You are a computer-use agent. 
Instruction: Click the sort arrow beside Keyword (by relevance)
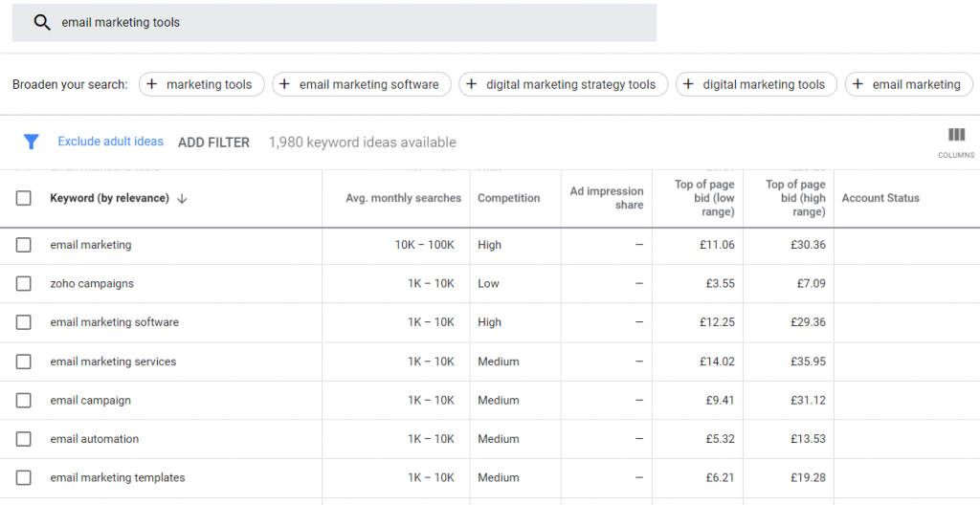tap(182, 199)
